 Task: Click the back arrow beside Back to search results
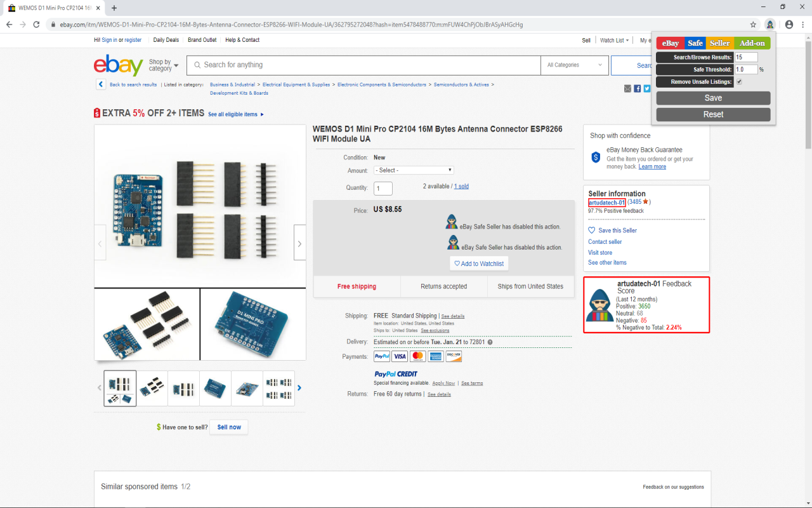click(101, 84)
